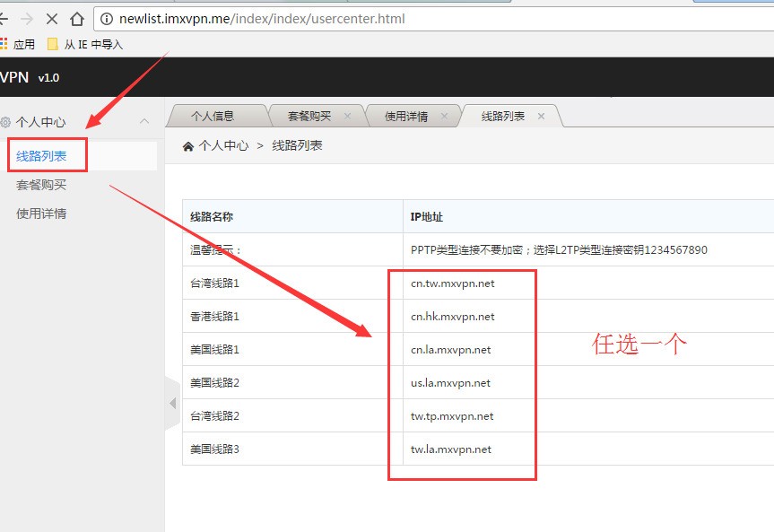The height and width of the screenshot is (532, 774).
Task: Click the browser Home icon
Action: pos(77,18)
